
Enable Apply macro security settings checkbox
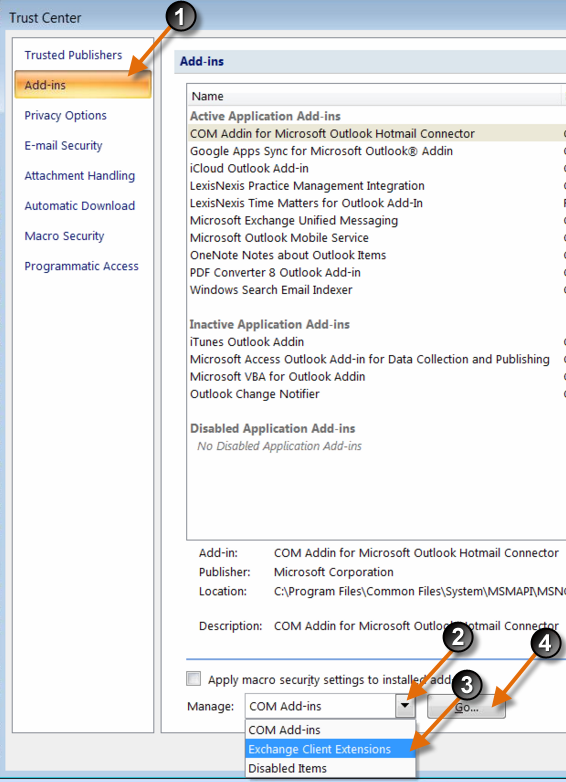pyautogui.click(x=193, y=679)
